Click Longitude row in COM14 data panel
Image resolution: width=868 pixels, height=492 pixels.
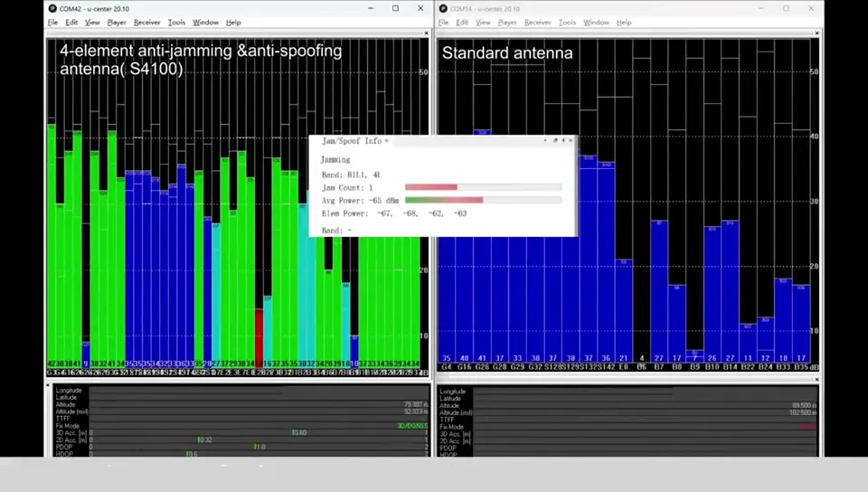tap(629, 392)
